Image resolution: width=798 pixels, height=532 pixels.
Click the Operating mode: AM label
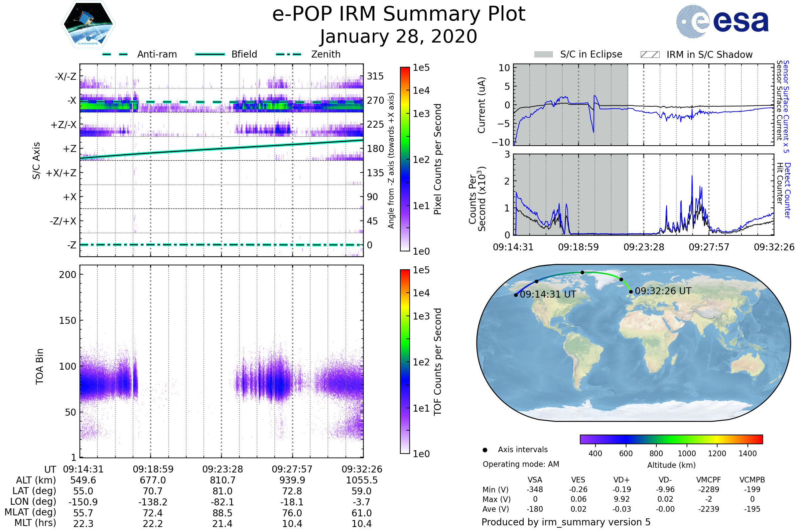tap(521, 464)
